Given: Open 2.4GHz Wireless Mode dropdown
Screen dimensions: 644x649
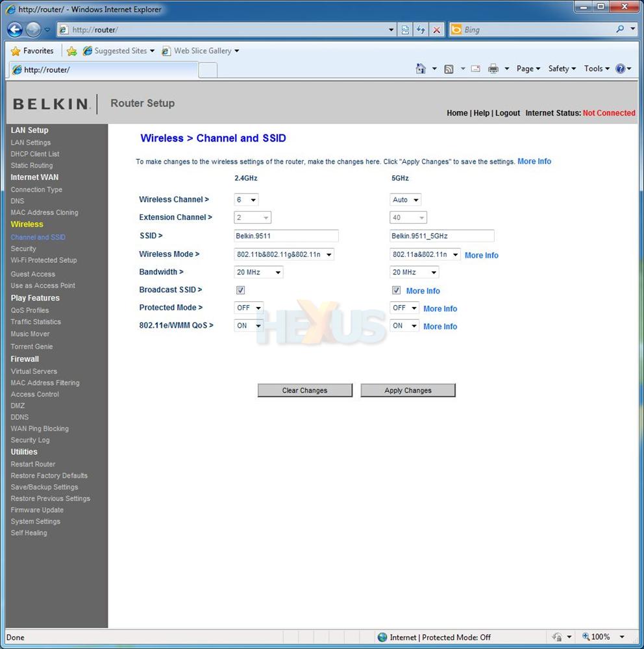Looking at the screenshot, I should pos(284,254).
